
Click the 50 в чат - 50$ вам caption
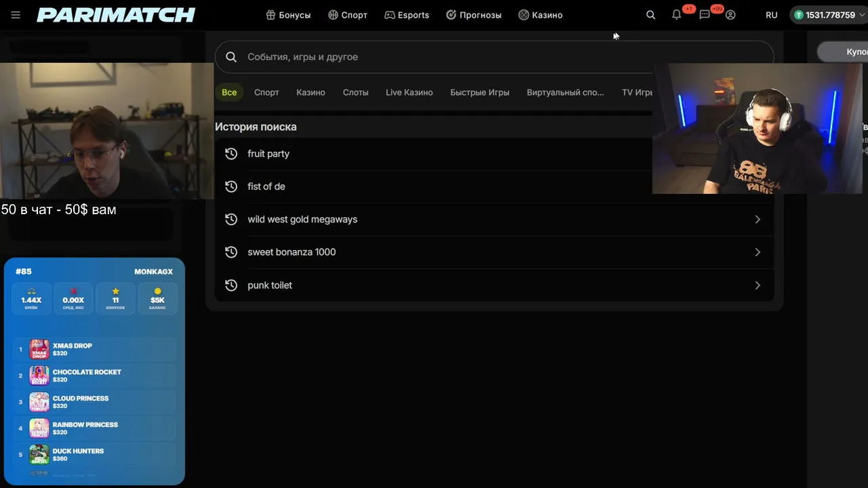pyautogui.click(x=58, y=210)
